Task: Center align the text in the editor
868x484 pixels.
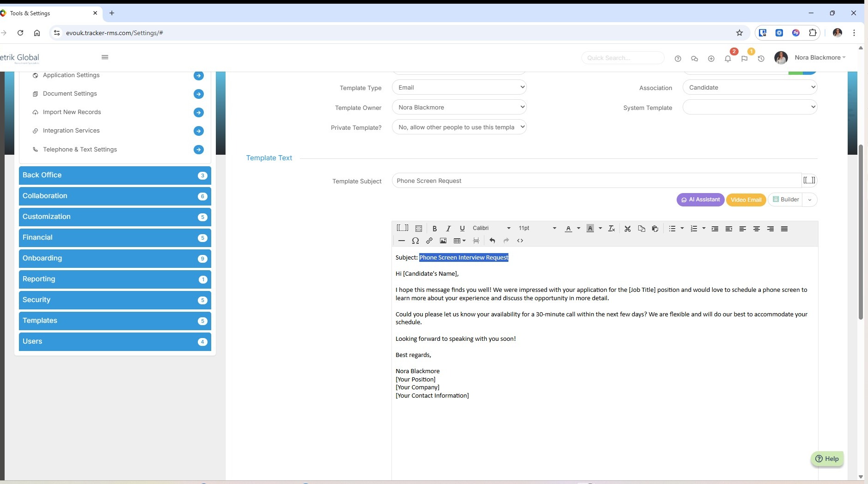Action: pyautogui.click(x=757, y=229)
